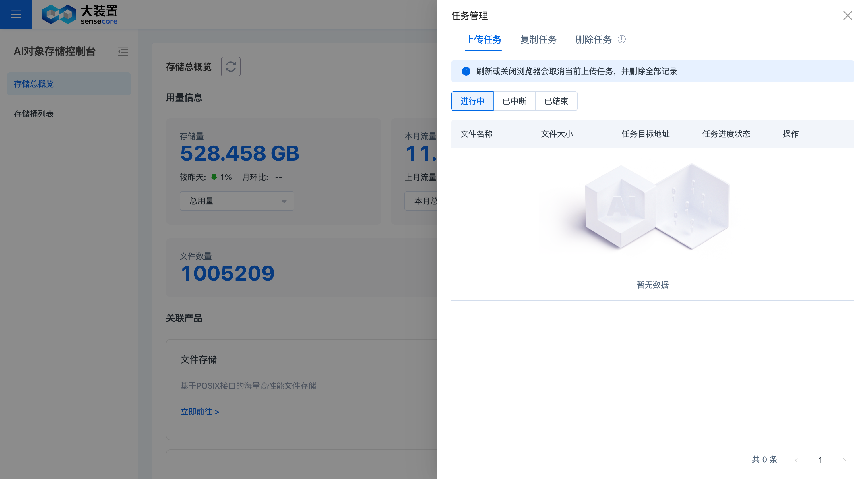Switch to the 删除任务 tab
The height and width of the screenshot is (479, 868).
[593, 40]
